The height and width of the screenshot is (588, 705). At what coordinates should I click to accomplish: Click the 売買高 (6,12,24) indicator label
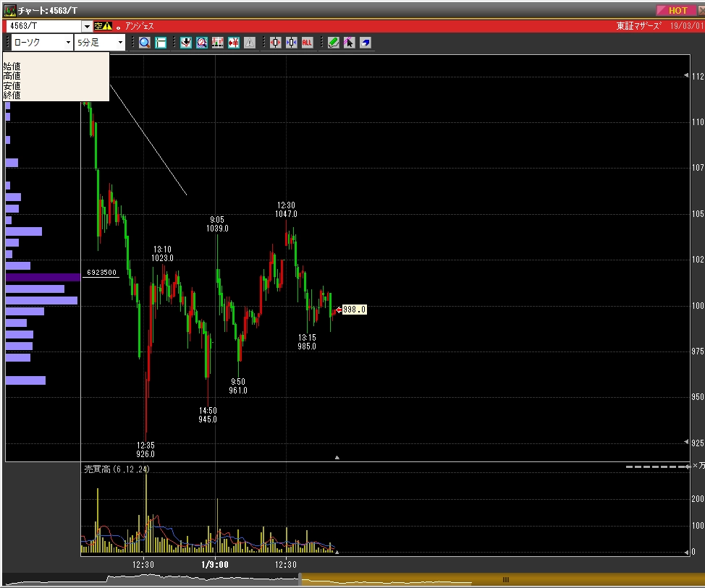117,469
